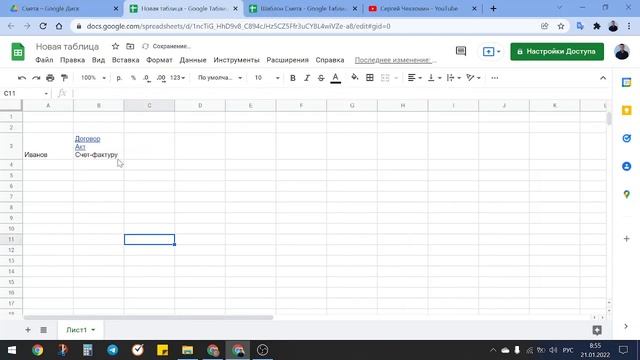The height and width of the screenshot is (360, 640).
Task: Click the Новая таблица title field
Action: (x=67, y=47)
